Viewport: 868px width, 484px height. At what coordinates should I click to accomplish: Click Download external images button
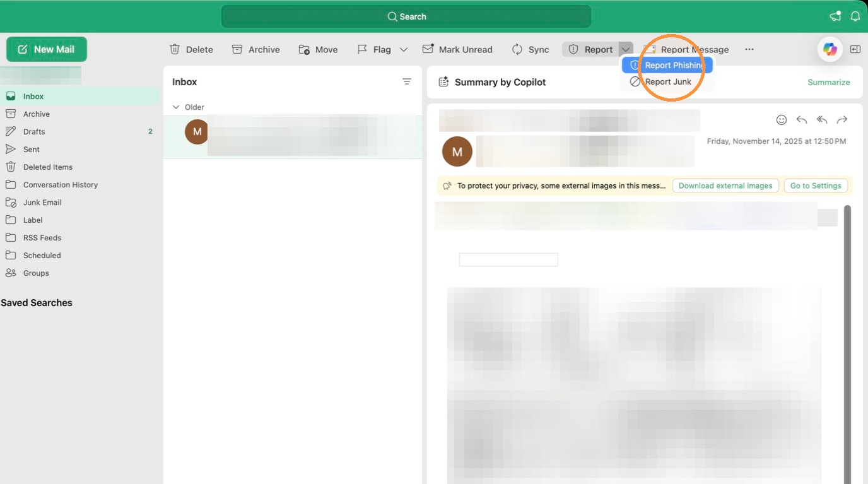click(x=725, y=186)
